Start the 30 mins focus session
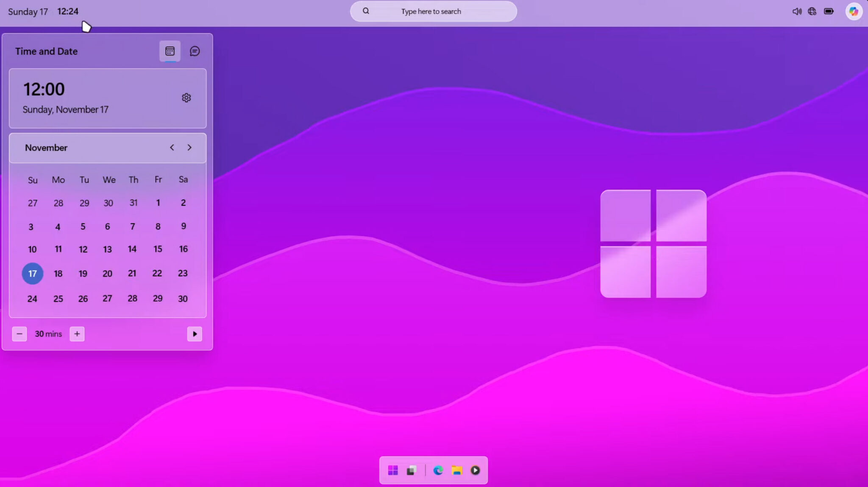Image resolution: width=868 pixels, height=487 pixels. click(195, 334)
